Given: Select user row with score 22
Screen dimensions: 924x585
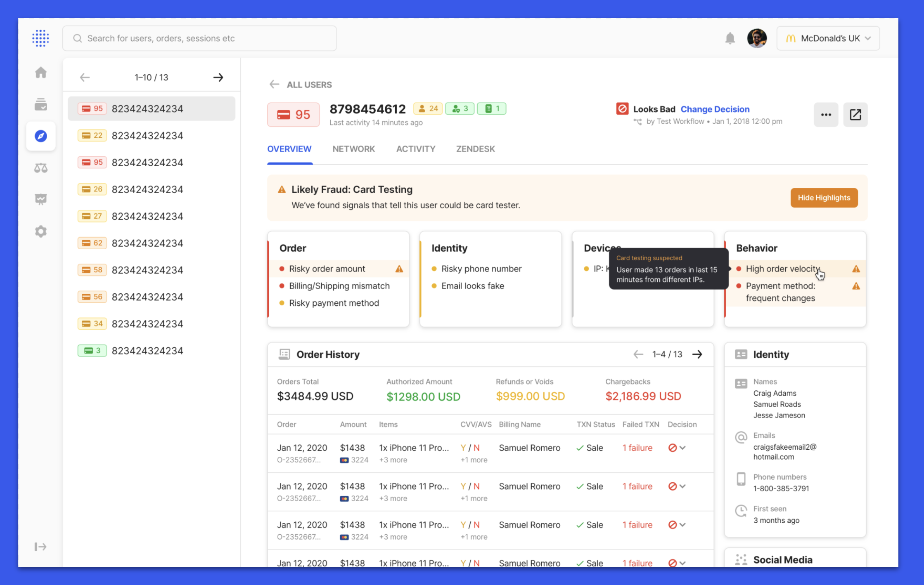Looking at the screenshot, I should (x=152, y=135).
